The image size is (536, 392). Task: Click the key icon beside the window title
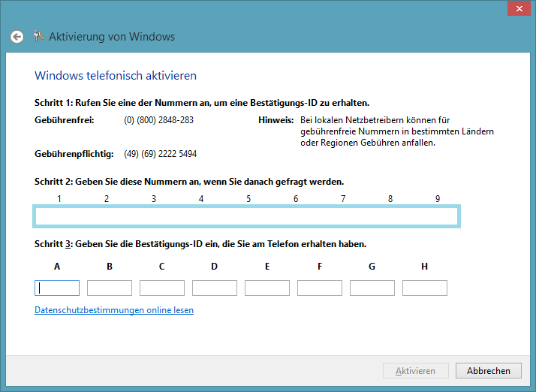coord(38,36)
